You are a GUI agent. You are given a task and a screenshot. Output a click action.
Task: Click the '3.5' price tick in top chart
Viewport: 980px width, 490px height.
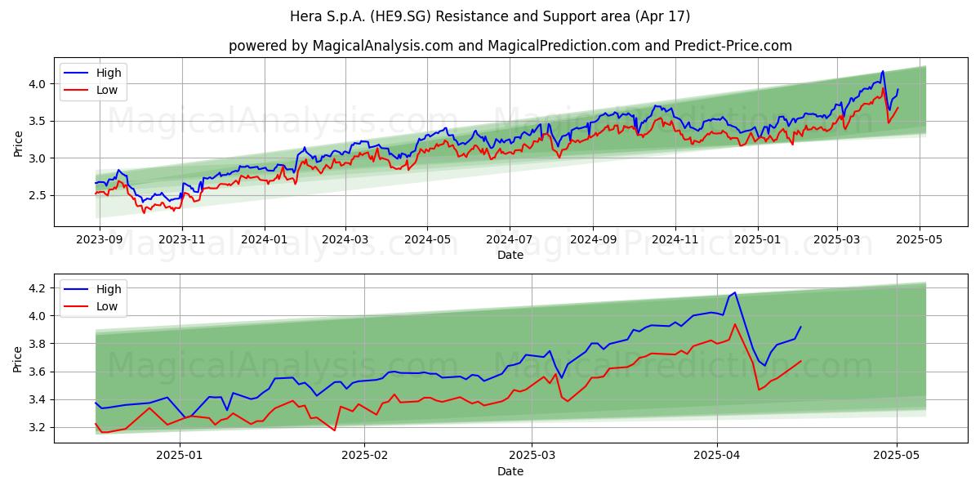[39, 121]
